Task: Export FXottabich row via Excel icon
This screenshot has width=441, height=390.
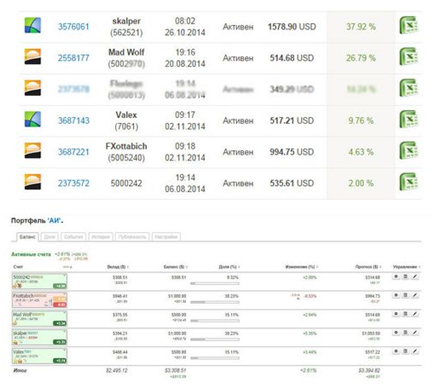Action: click(409, 151)
